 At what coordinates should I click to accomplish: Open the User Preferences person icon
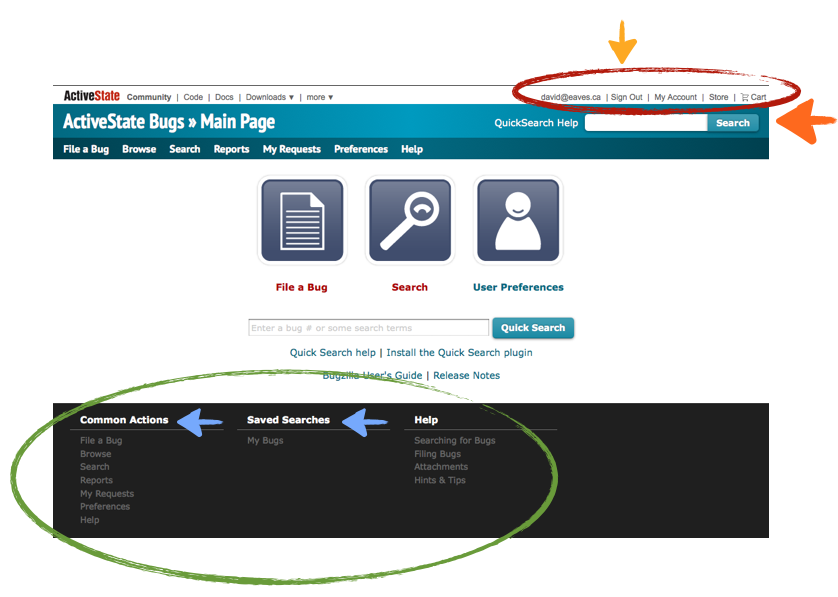(518, 221)
